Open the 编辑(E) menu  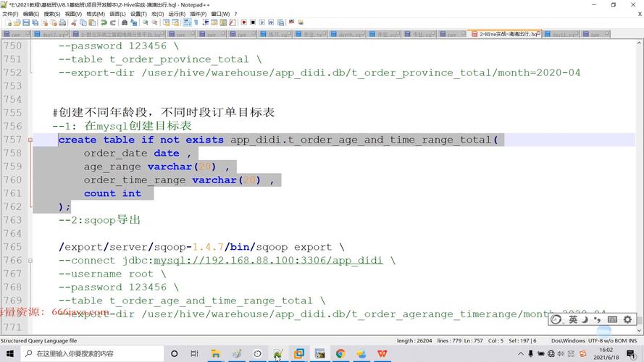[31, 14]
